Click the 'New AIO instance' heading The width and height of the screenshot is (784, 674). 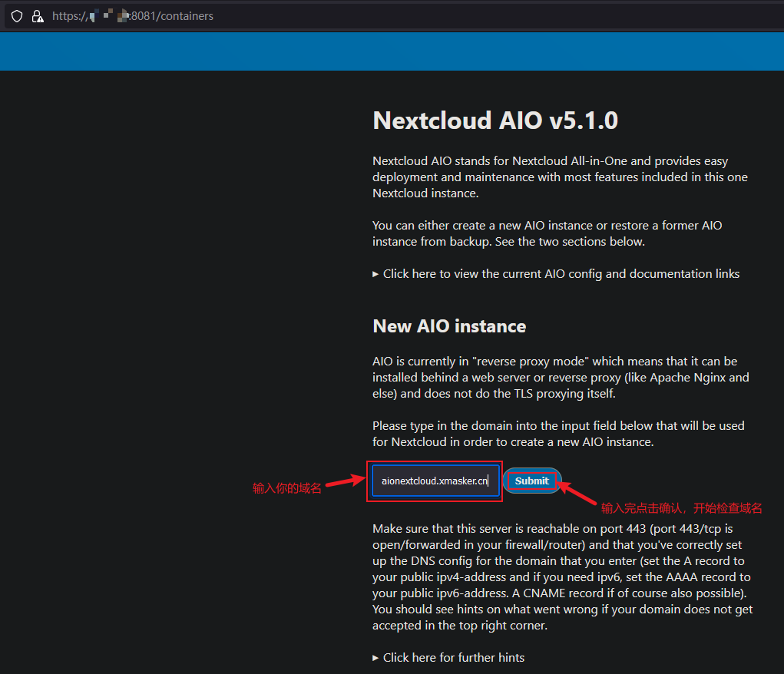coord(449,326)
